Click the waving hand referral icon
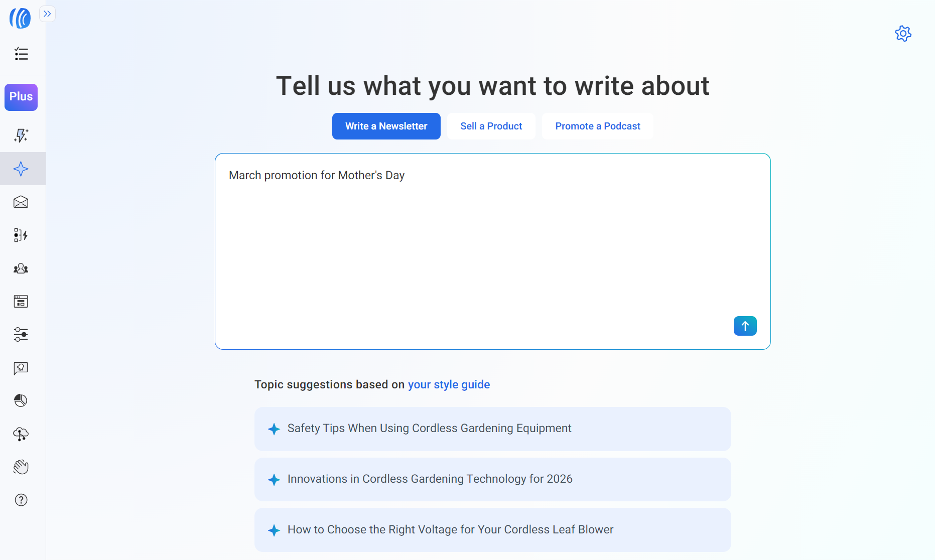Screen dimensions: 935x560 (x=21, y=467)
